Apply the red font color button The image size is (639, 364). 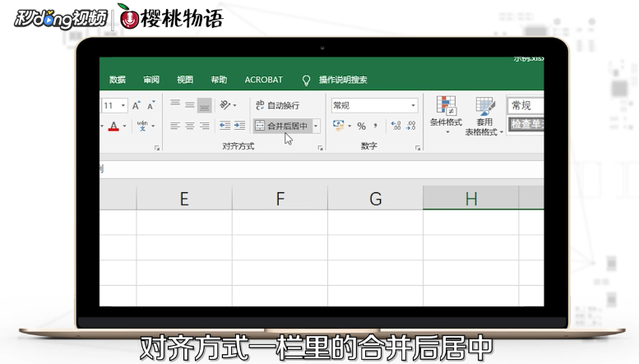tap(113, 127)
